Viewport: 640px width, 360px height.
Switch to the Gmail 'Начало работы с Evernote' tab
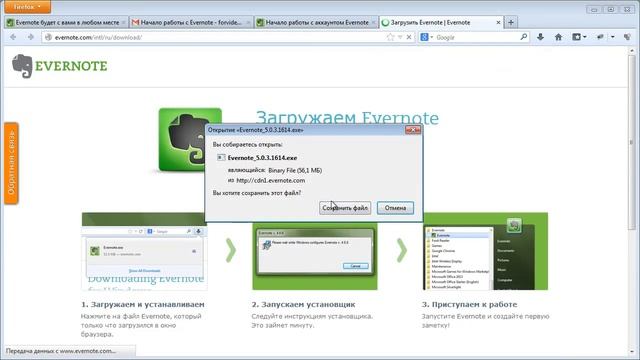[x=191, y=22]
